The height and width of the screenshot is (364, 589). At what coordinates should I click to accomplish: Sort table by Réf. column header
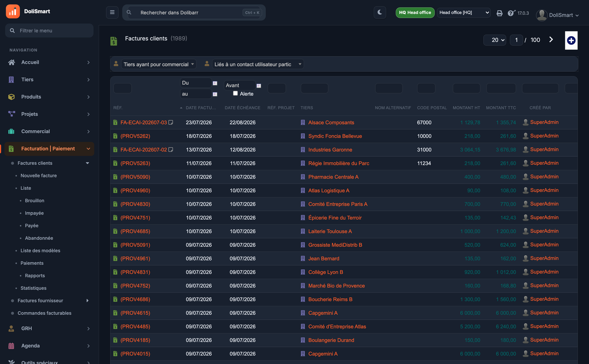click(118, 108)
